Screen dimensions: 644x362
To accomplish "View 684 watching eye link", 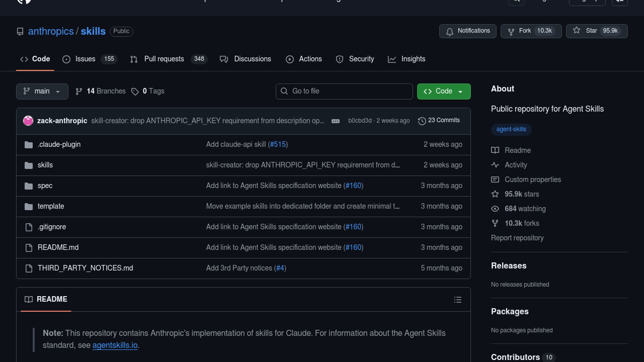I will [x=525, y=209].
